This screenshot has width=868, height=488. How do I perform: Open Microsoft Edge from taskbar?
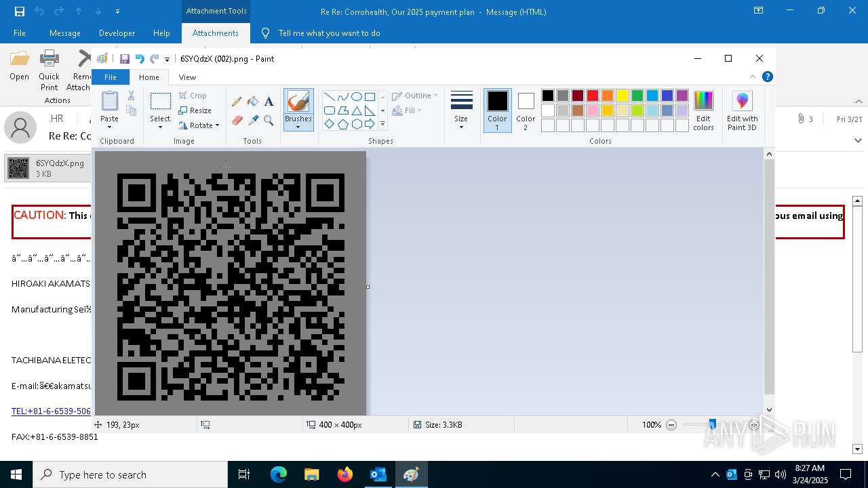pos(279,474)
